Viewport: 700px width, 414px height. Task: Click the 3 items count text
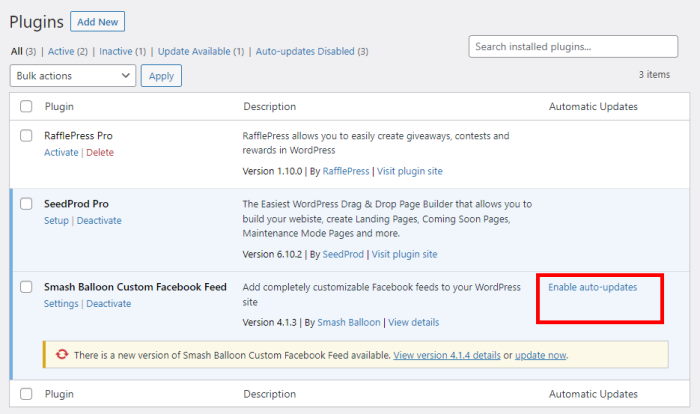click(x=654, y=75)
